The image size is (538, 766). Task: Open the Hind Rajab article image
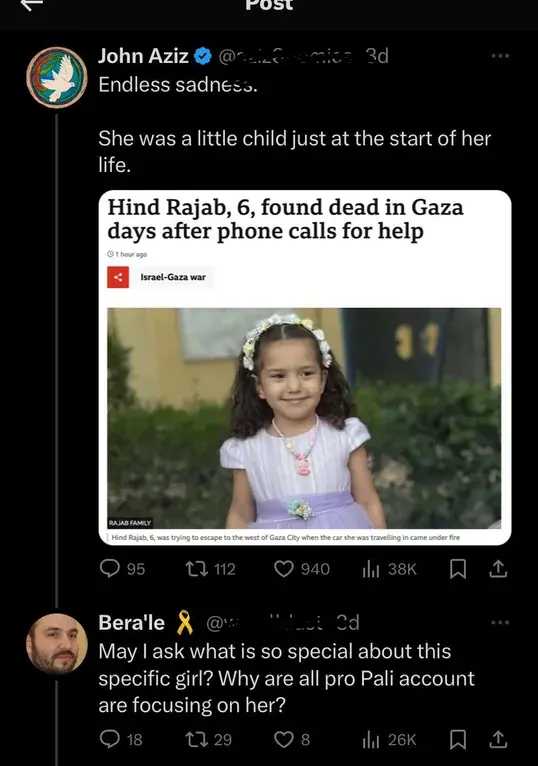tap(304, 418)
